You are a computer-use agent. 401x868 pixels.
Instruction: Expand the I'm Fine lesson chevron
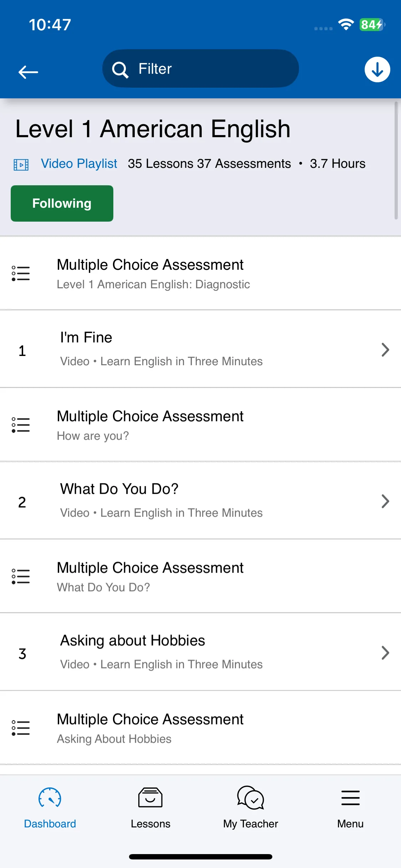click(385, 350)
